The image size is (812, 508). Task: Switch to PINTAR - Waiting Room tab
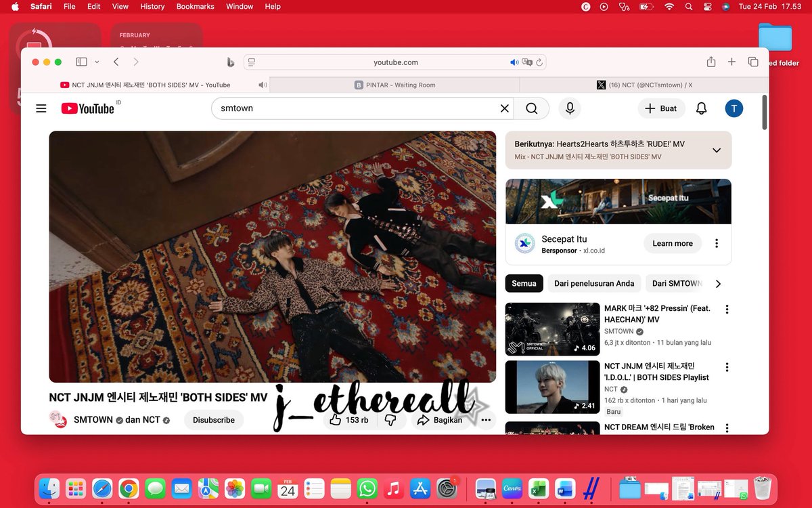pos(395,85)
